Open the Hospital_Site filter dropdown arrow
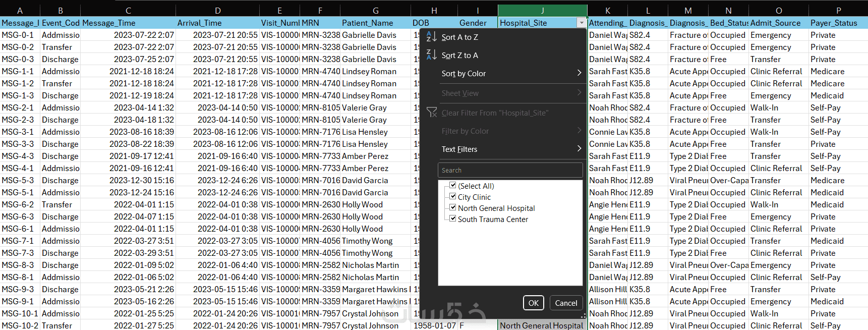This screenshot has width=868, height=330. click(x=582, y=23)
